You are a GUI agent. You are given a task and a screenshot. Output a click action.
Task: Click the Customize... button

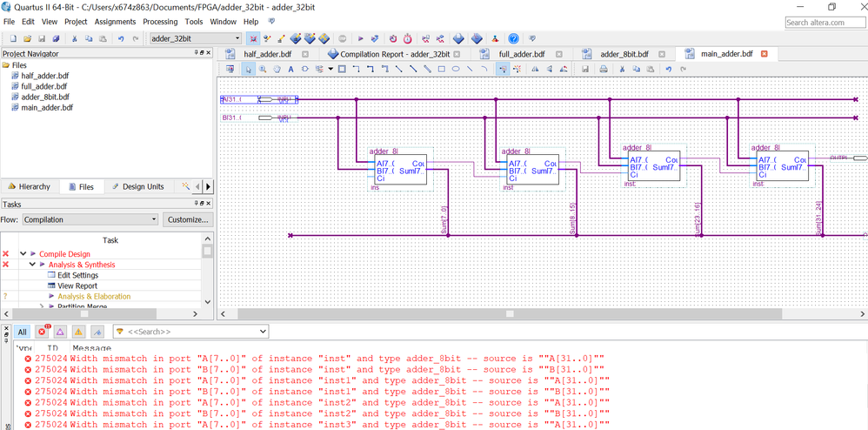pos(188,219)
